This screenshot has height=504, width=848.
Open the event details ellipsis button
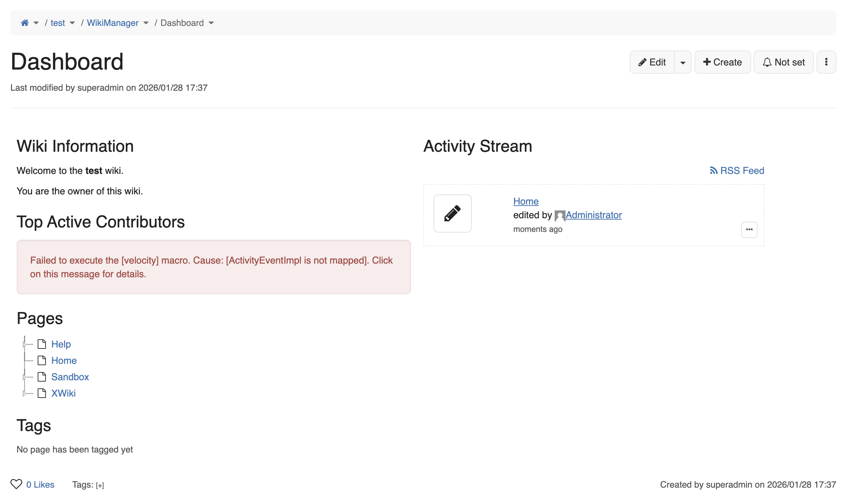point(749,229)
